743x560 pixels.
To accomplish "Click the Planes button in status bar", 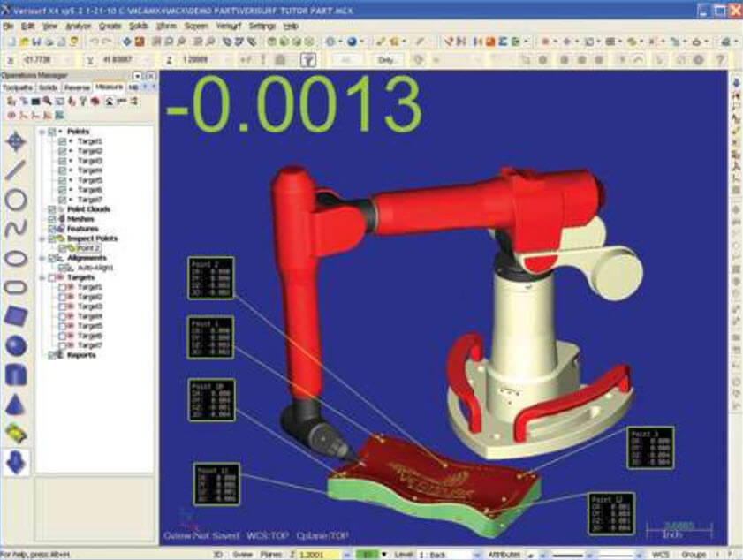I will click(x=271, y=555).
